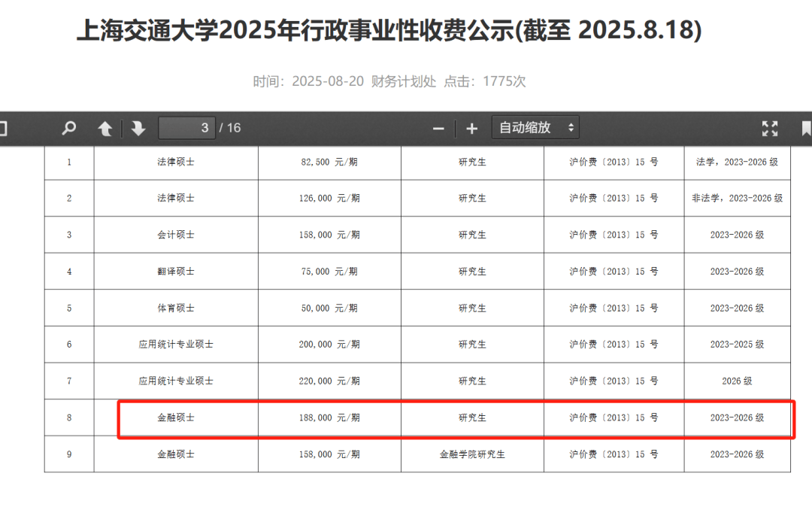This screenshot has width=812, height=513.
Task: Zoom out using the minus button
Action: pos(438,129)
